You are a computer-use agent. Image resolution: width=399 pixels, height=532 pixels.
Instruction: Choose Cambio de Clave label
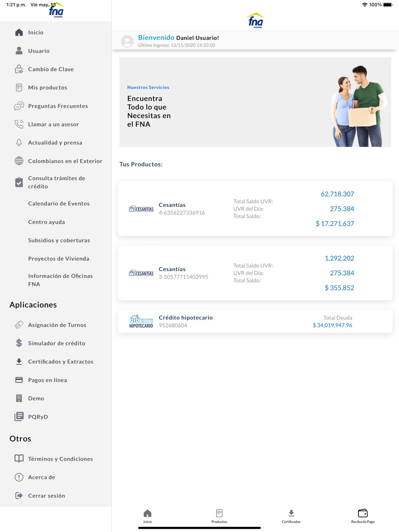[x=51, y=69]
